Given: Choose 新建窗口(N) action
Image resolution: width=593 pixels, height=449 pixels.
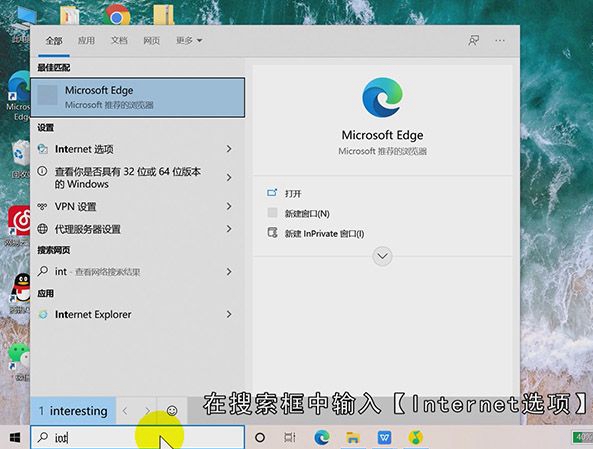Looking at the screenshot, I should (x=307, y=214).
